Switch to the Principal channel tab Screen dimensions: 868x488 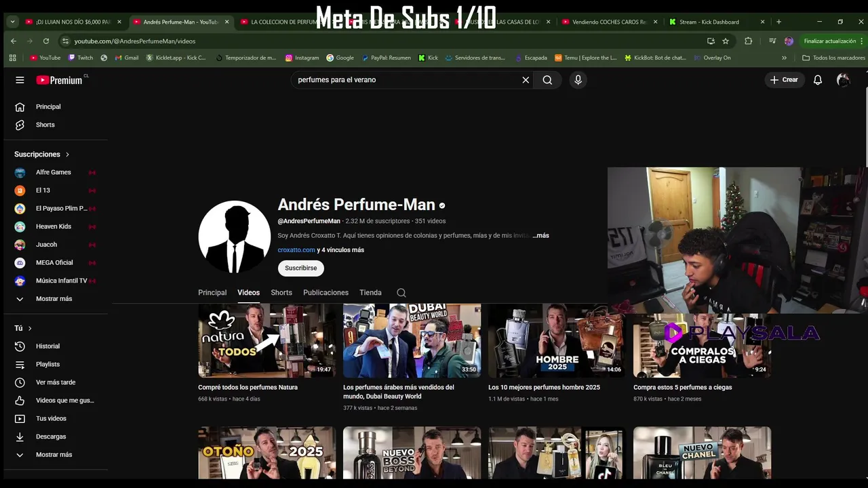coord(212,293)
